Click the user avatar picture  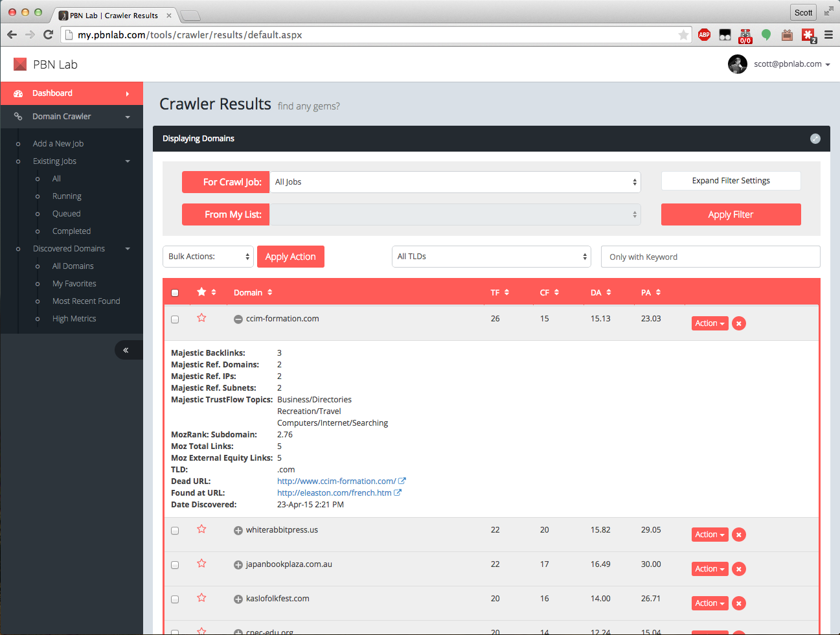[738, 64]
